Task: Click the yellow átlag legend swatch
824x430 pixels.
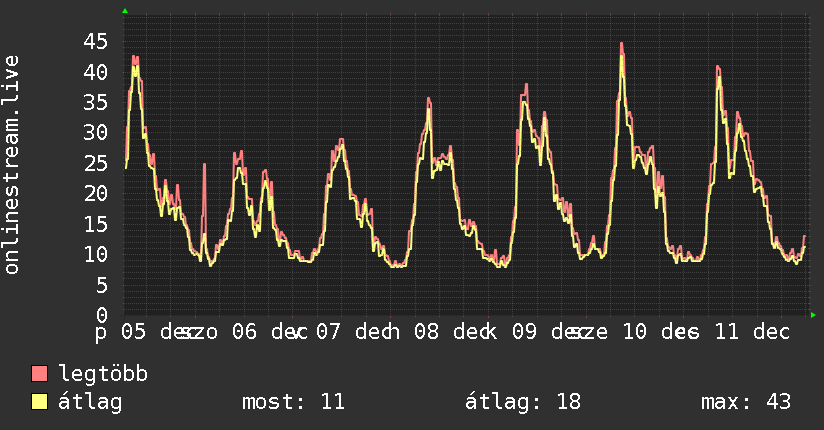Action: point(39,402)
